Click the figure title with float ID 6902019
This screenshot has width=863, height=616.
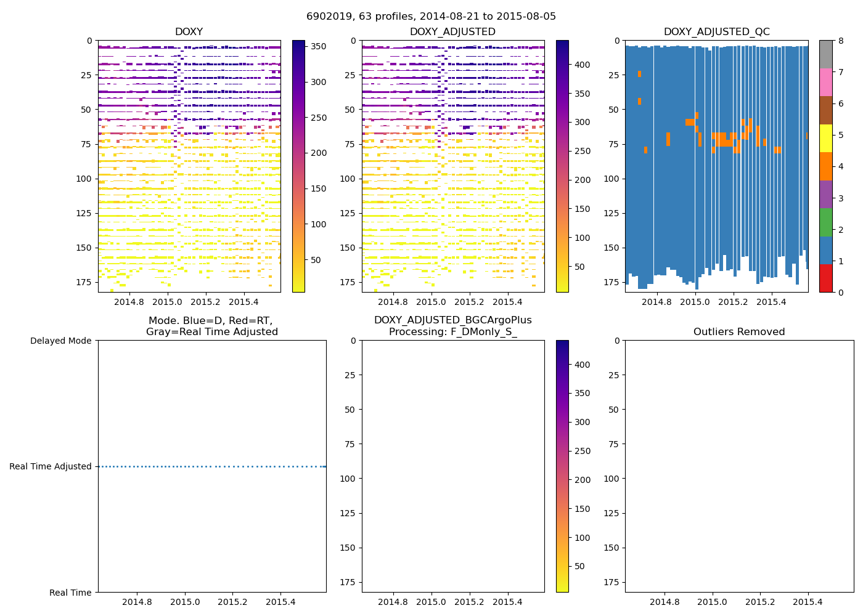point(431,17)
